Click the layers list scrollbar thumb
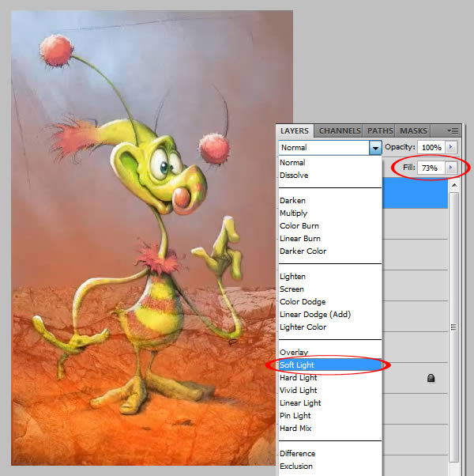 click(453, 327)
